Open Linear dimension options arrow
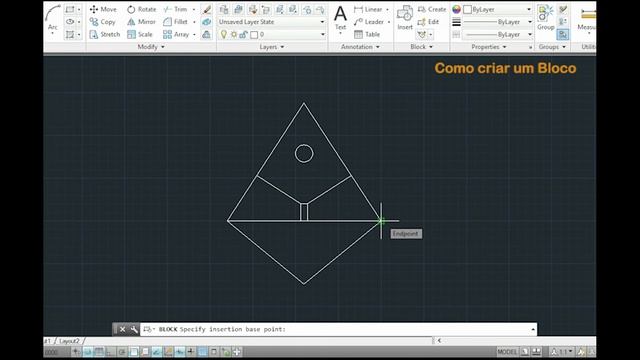 pos(387,9)
